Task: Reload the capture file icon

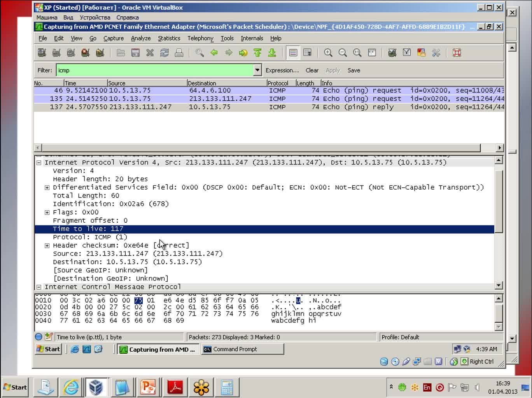Action: tap(164, 53)
